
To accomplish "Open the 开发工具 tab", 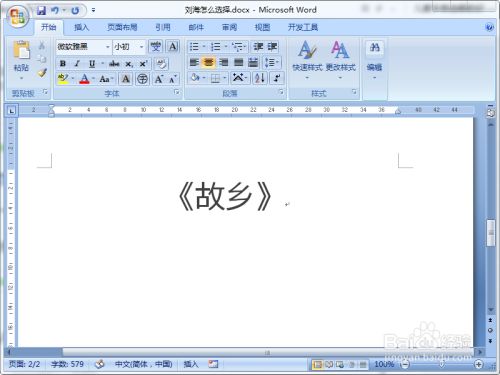I will [303, 27].
